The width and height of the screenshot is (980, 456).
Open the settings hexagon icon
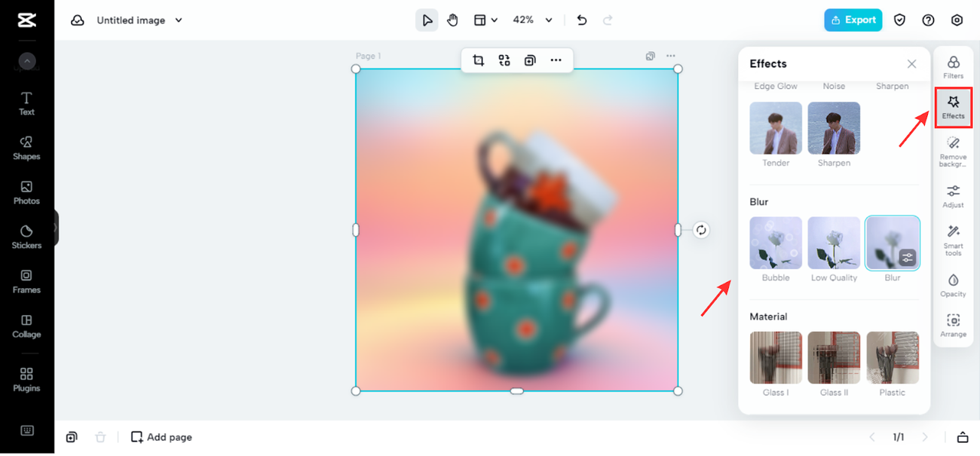pyautogui.click(x=957, y=21)
